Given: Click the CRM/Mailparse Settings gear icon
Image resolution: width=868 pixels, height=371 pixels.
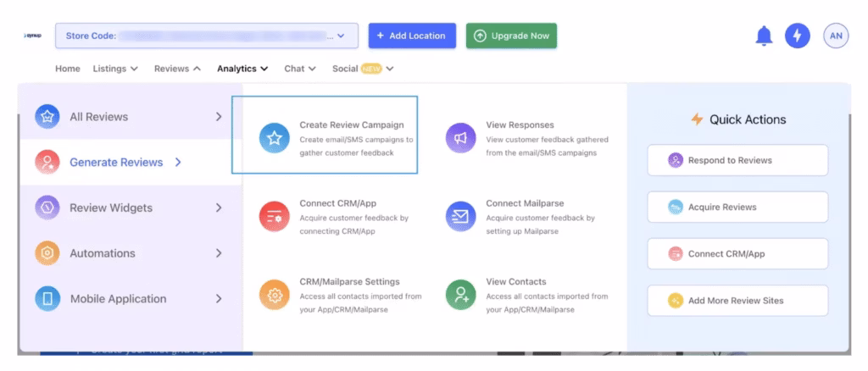Looking at the screenshot, I should (x=274, y=295).
